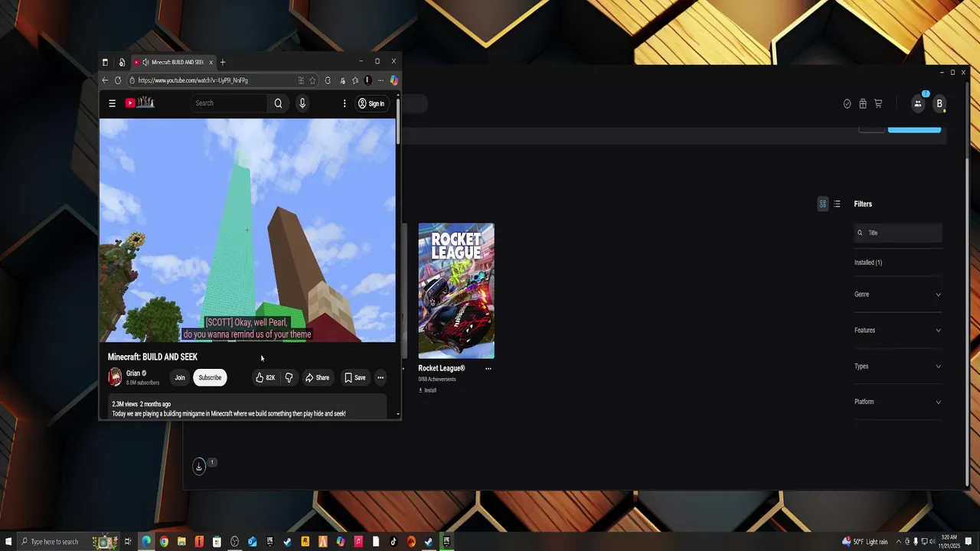
Task: Click the Windows taskbar search box
Action: (67, 542)
